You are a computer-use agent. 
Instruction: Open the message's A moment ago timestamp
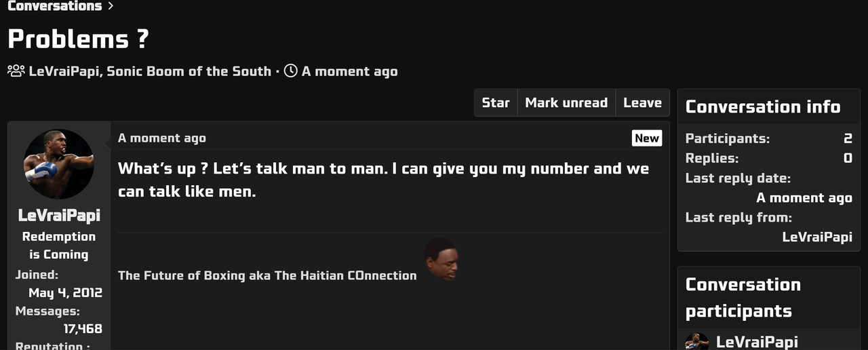(x=162, y=138)
